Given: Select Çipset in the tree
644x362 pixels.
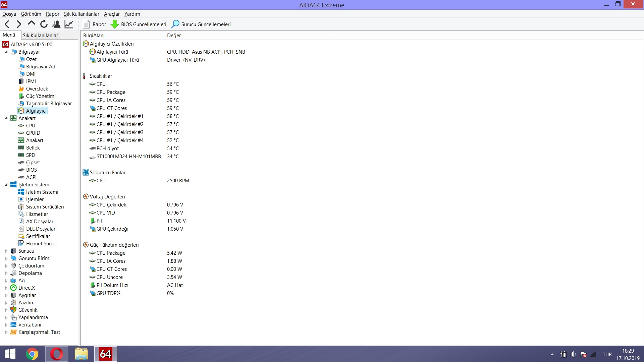Looking at the screenshot, I should pos(33,163).
